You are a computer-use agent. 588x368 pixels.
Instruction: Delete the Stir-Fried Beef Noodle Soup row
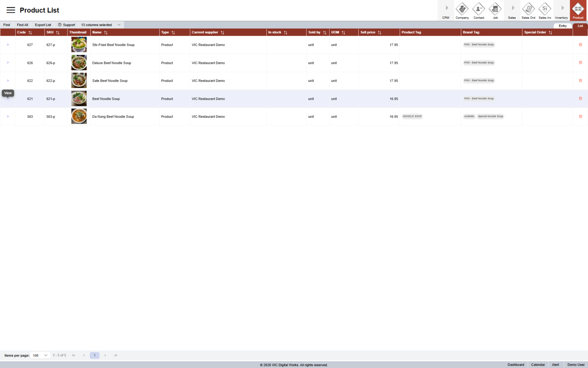tap(580, 45)
